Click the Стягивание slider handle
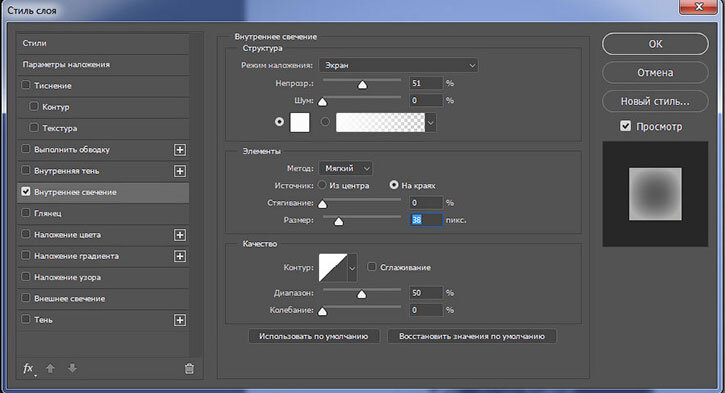The image size is (725, 393). 323,204
